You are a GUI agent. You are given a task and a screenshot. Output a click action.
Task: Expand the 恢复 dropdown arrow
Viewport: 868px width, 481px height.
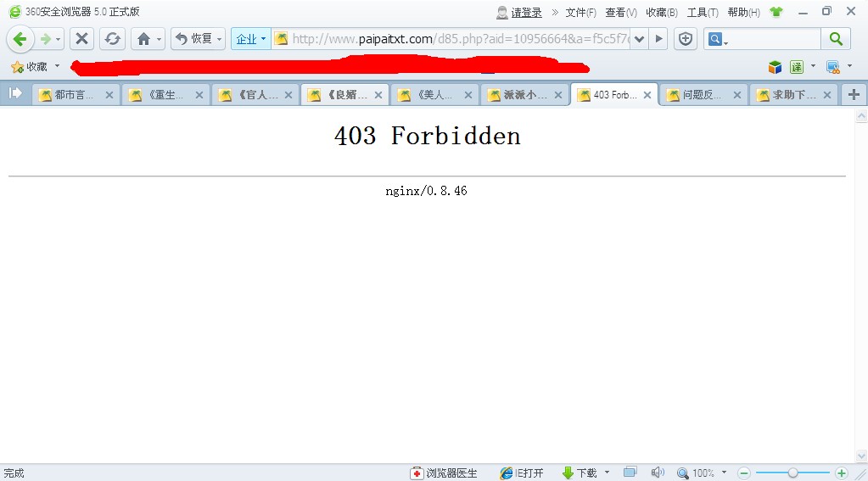[x=219, y=39]
